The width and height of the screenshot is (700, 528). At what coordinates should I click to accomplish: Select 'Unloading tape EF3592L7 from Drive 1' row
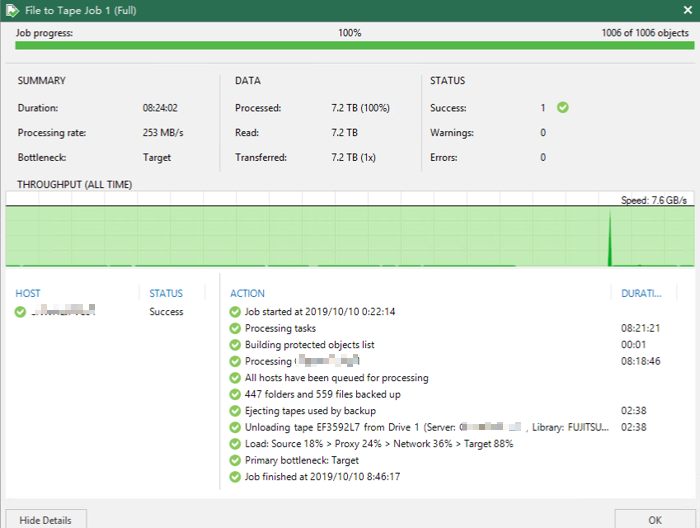pyautogui.click(x=426, y=428)
